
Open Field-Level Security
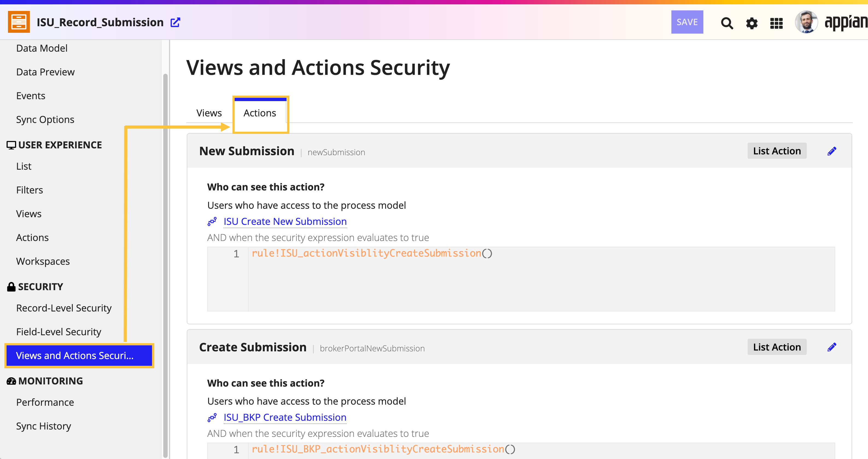tap(59, 332)
